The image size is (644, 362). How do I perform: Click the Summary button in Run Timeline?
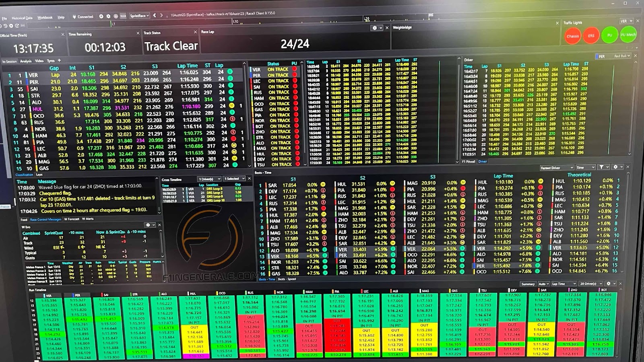coord(528,284)
